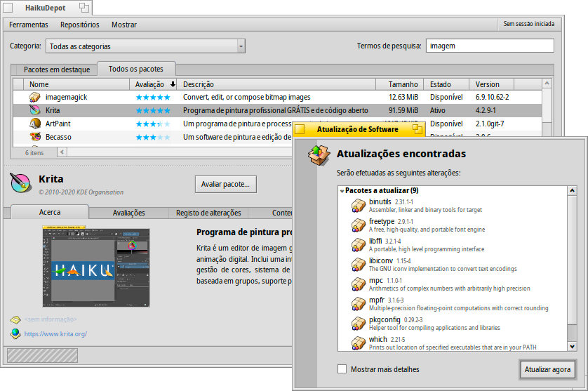Click the Avaliação column sort arrow
The width and height of the screenshot is (588, 391).
[173, 84]
